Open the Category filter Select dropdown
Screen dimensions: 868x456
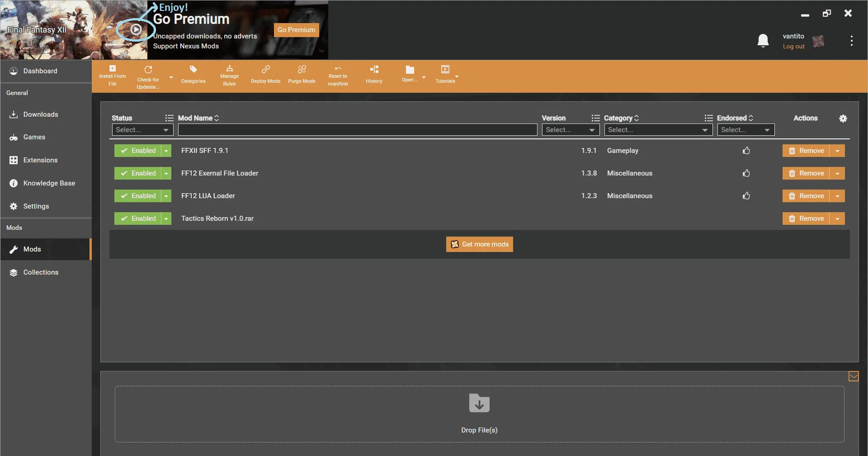(x=658, y=130)
